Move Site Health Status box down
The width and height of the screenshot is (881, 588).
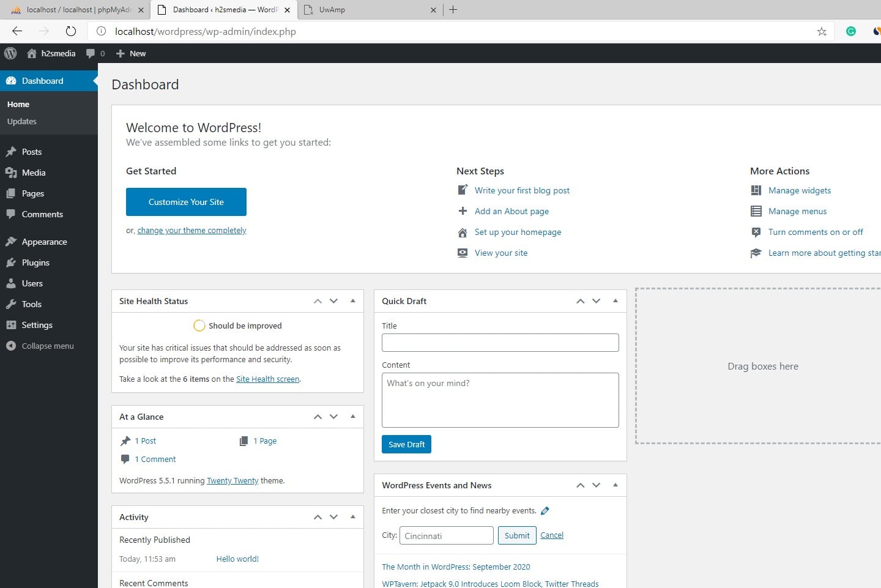pos(333,301)
